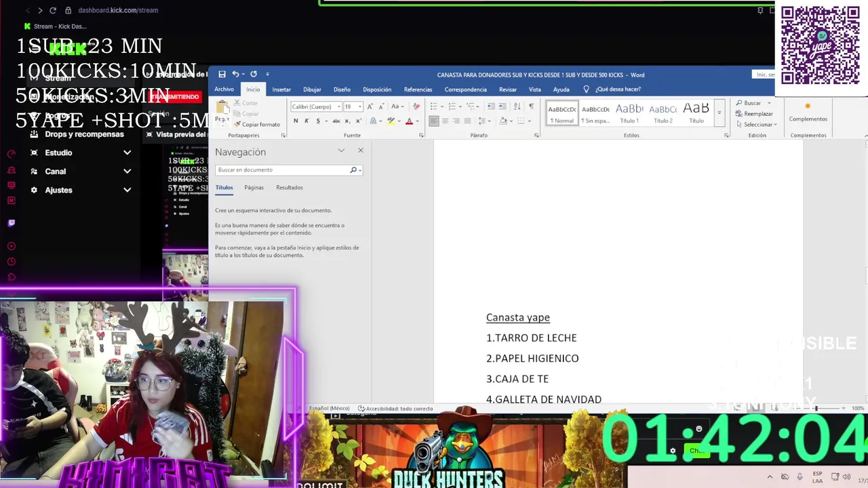Switch to the Revisar ribbon tab

508,89
